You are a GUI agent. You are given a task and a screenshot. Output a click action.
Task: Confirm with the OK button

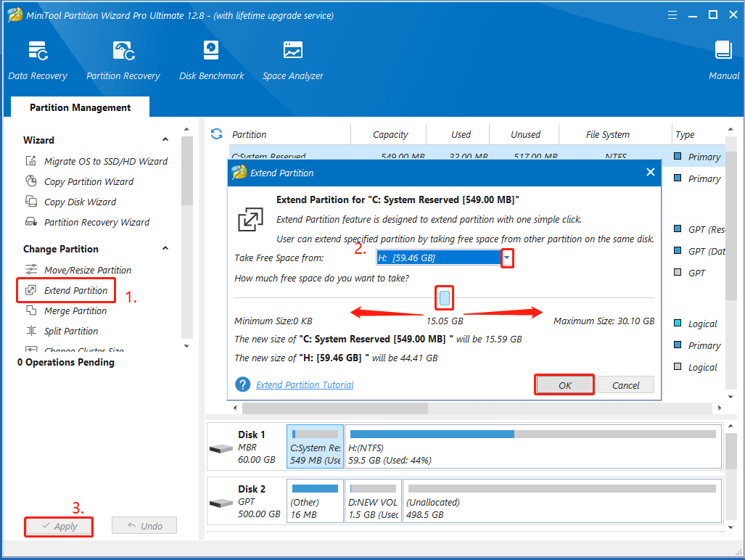point(564,384)
